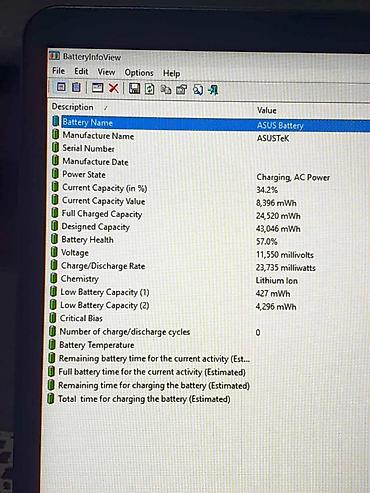The image size is (370, 493).
Task: Click the ASUS Battery value cell
Action: pos(280,125)
